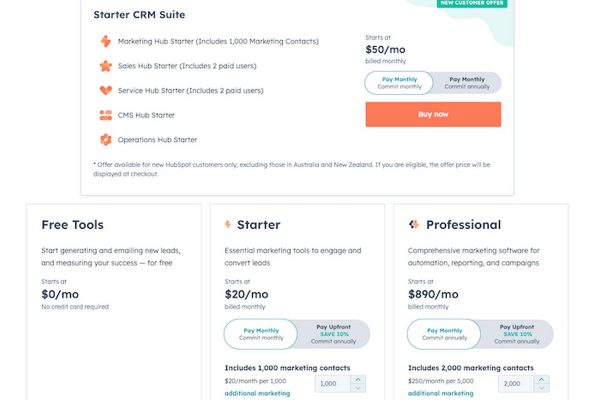Viewport: 600px width, 400px height.
Task: Open Professional additional marketing contacts link
Action: (440, 393)
